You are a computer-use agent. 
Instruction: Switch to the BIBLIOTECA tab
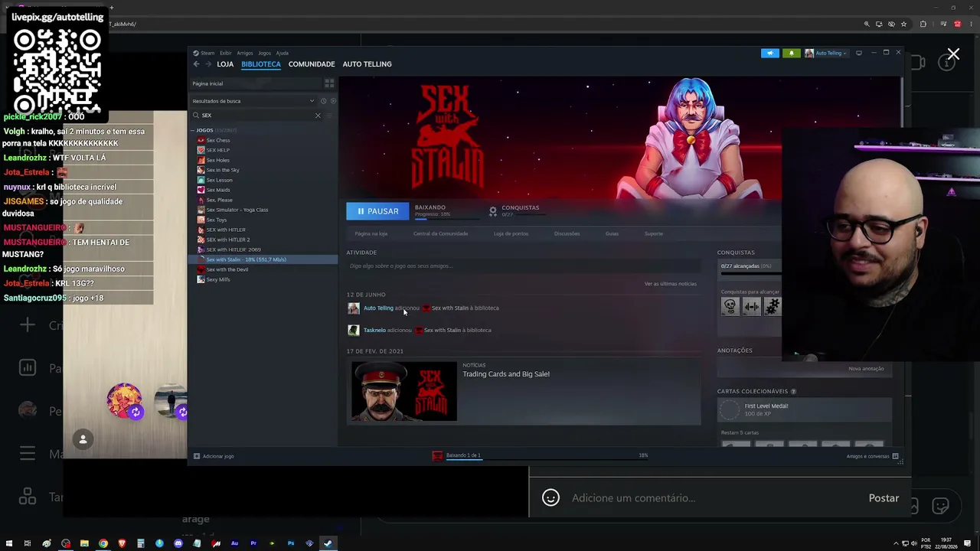pos(261,64)
